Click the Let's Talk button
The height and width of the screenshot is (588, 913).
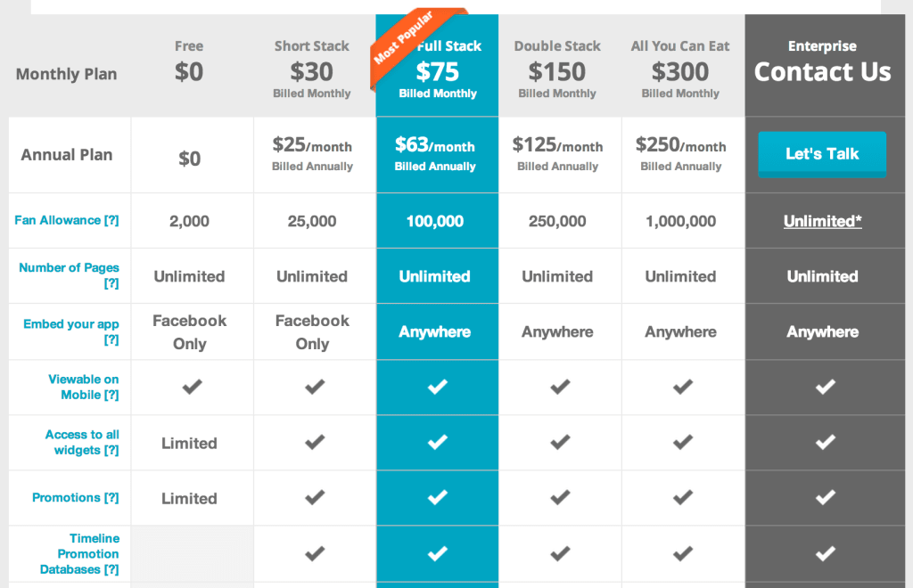822,154
